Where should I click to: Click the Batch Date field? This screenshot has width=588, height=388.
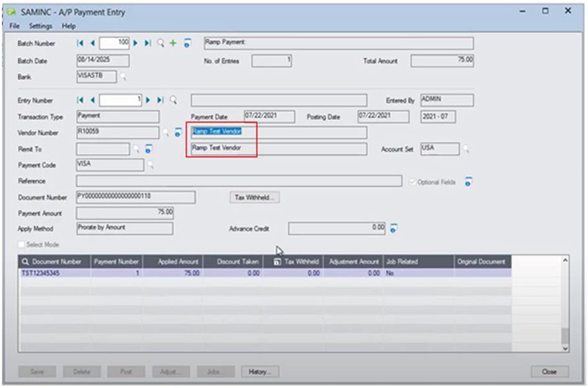(102, 61)
